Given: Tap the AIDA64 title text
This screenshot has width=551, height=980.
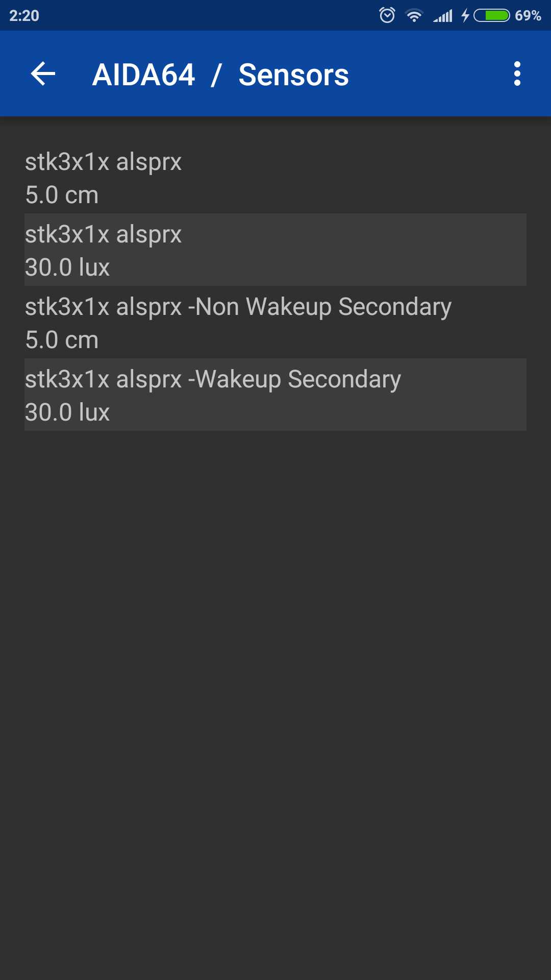Looking at the screenshot, I should tap(143, 75).
